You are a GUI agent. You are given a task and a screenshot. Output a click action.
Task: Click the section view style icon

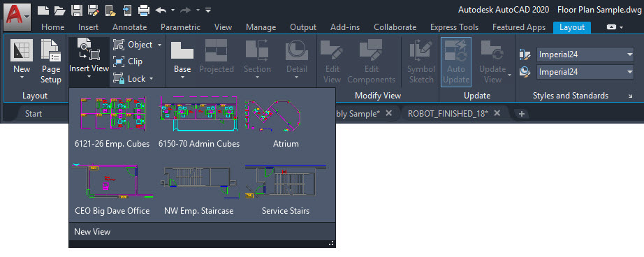point(525,54)
